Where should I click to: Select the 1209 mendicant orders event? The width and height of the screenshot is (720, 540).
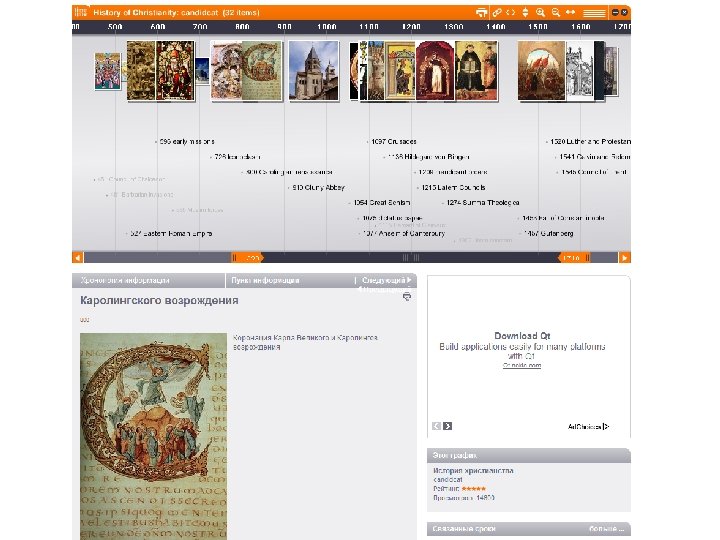coord(452,172)
